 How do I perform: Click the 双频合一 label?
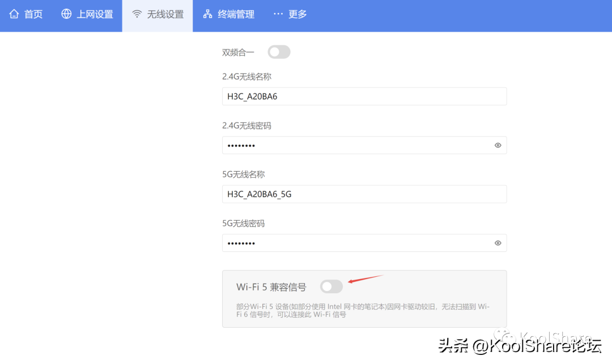(x=238, y=52)
